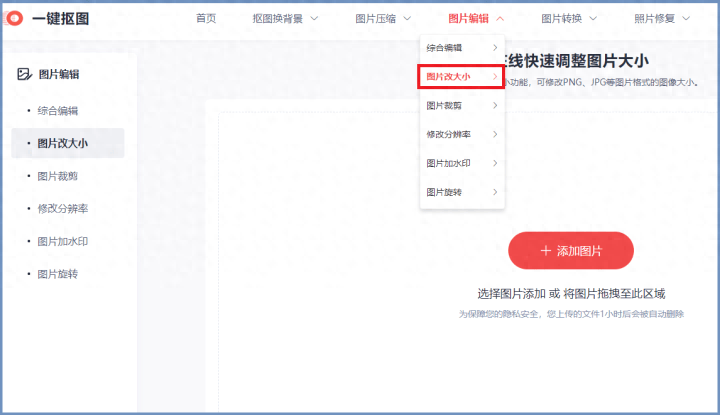Image resolution: width=720 pixels, height=415 pixels.
Task: Click the plus icon on 添加图片 button
Action: 545,251
